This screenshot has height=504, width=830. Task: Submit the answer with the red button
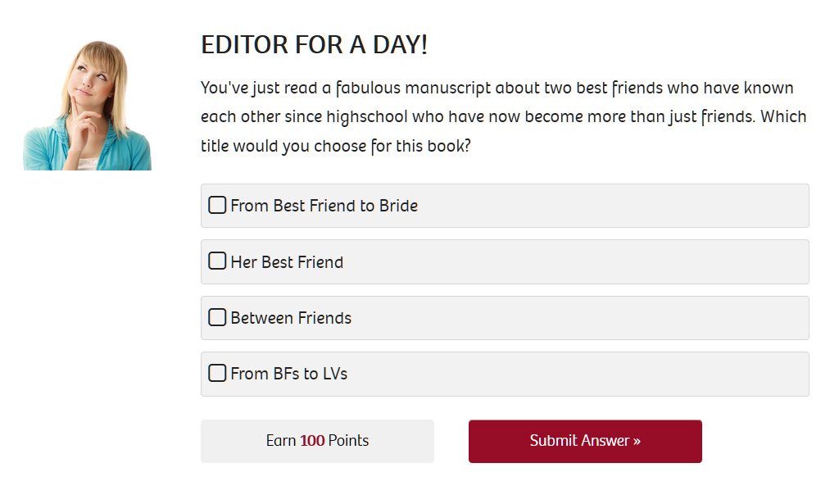585,441
